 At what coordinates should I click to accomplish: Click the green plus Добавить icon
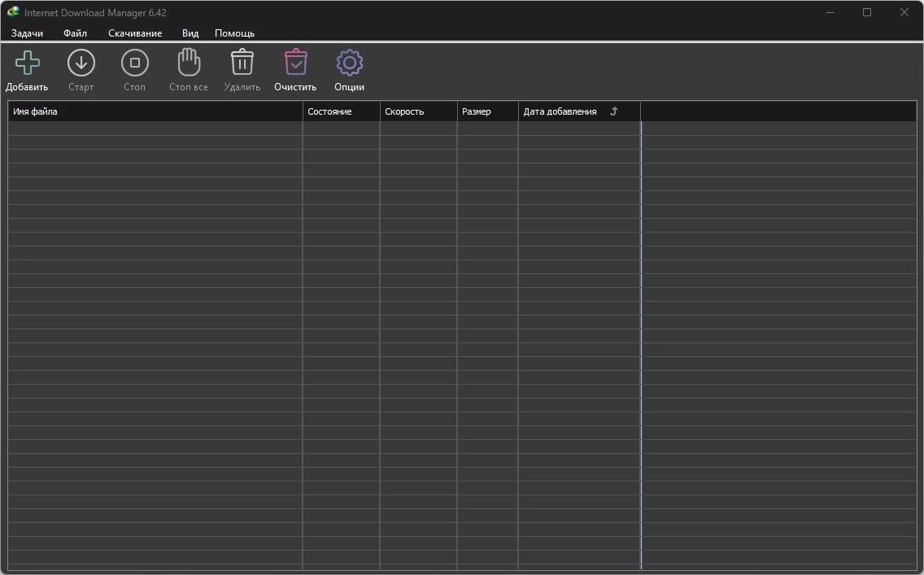(x=27, y=63)
